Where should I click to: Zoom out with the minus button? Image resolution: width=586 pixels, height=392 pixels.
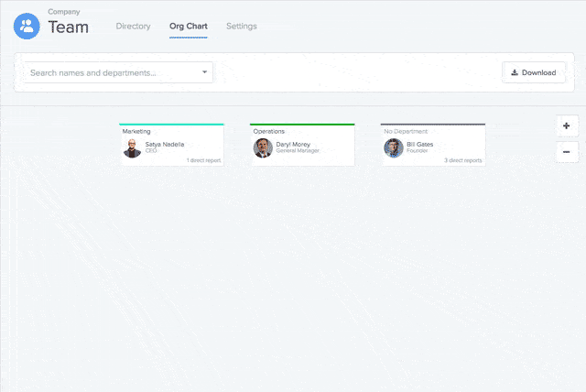point(567,152)
